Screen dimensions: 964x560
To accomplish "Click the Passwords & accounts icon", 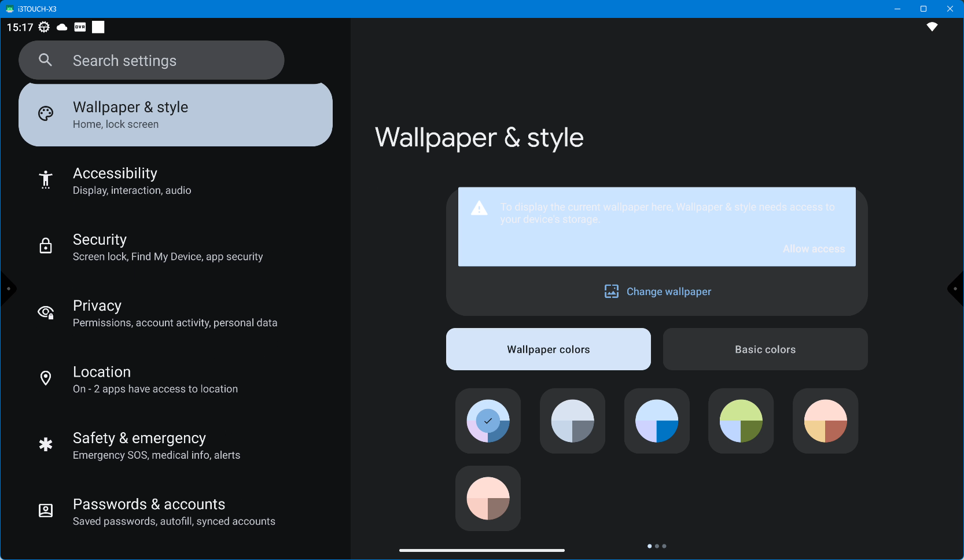I will (x=46, y=511).
